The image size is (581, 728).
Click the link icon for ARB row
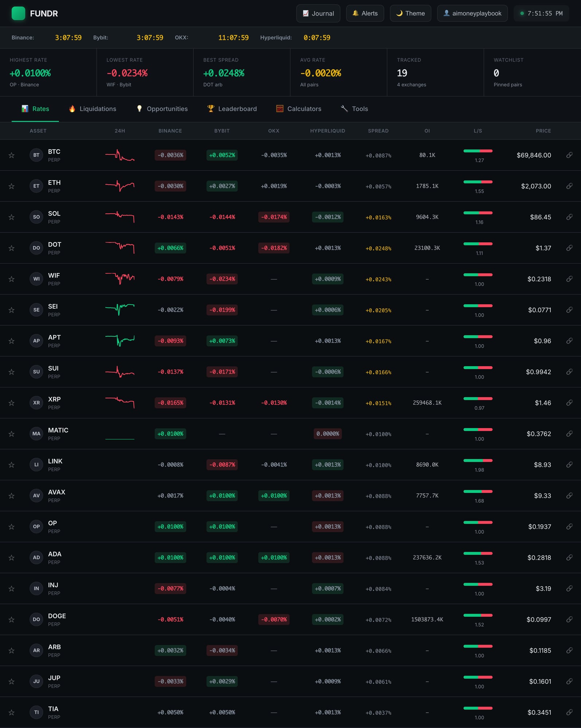[569, 650]
